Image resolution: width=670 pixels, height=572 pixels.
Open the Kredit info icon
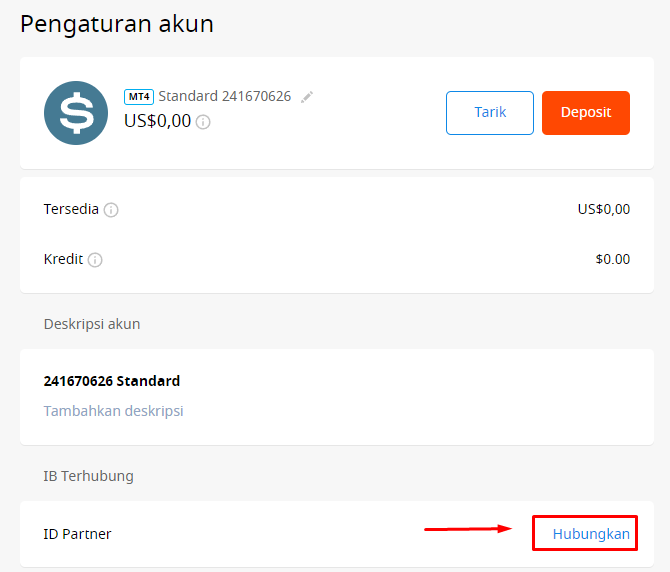pos(95,260)
